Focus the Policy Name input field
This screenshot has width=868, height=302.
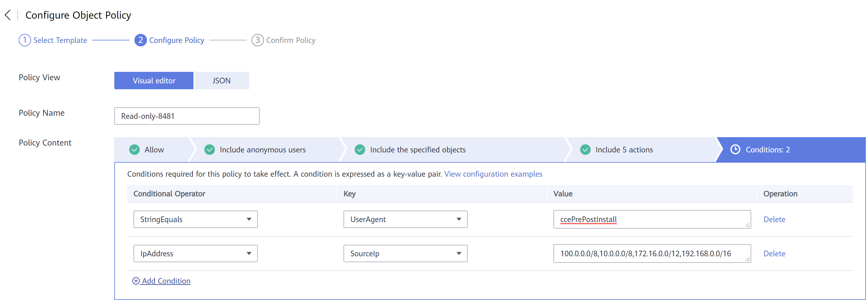(x=187, y=116)
